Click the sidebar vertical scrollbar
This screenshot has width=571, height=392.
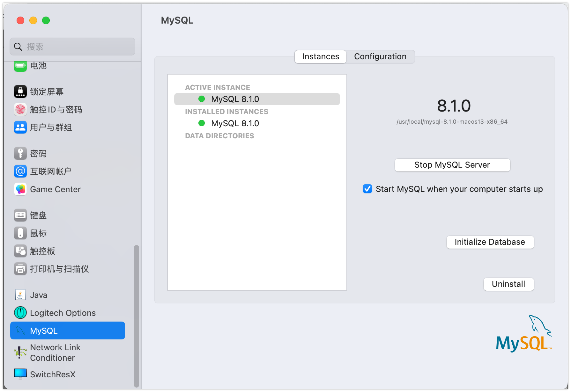click(x=137, y=316)
